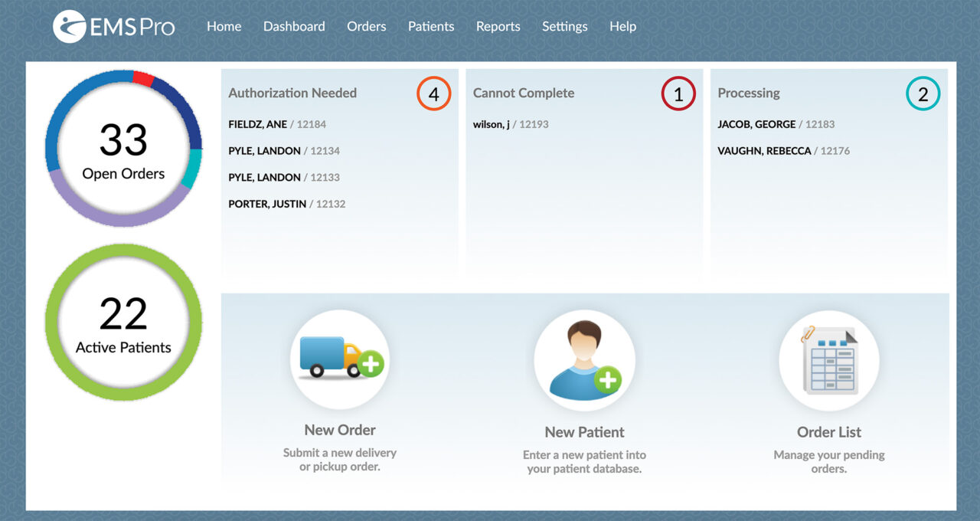Click the Processing count badge
Image resolution: width=980 pixels, height=521 pixels.
[923, 94]
